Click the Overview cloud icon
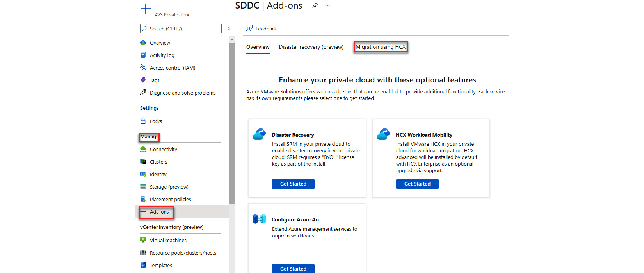Viewport: 644px width, 273px height. [143, 43]
